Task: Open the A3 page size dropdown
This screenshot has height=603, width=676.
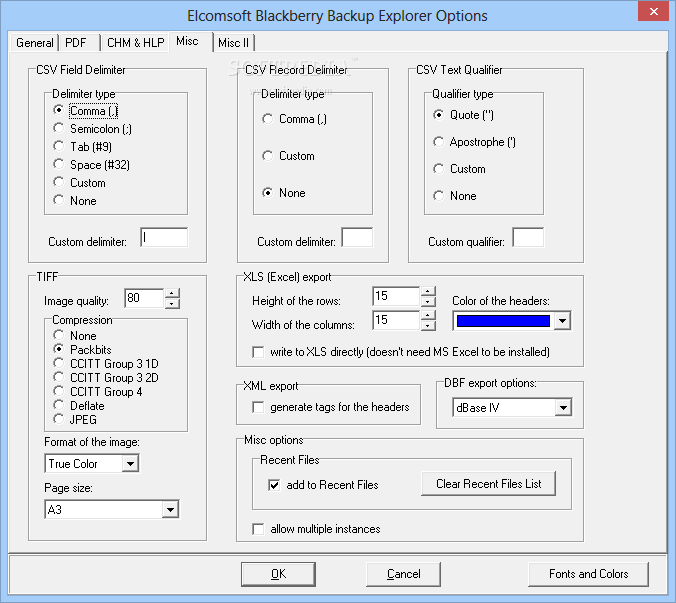Action: (x=170, y=509)
